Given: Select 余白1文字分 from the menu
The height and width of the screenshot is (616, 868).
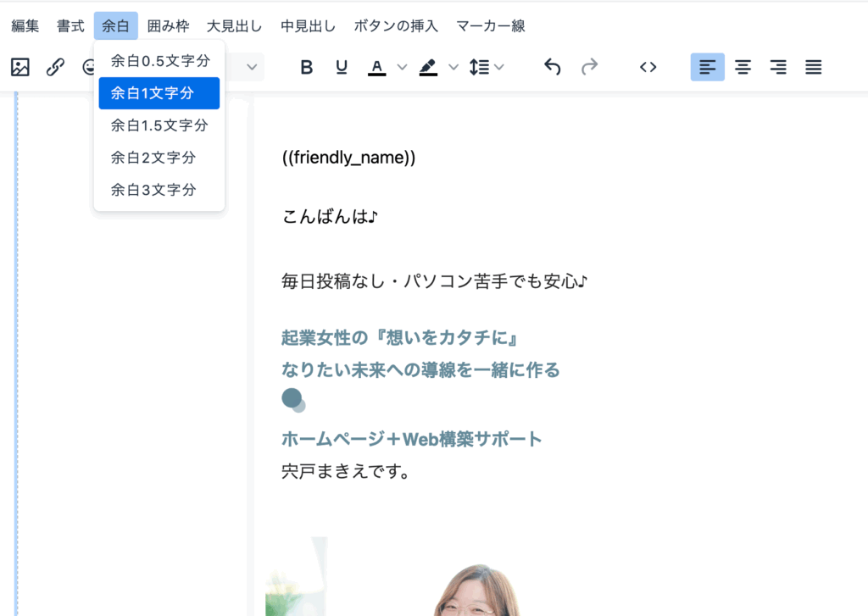Looking at the screenshot, I should pyautogui.click(x=159, y=93).
